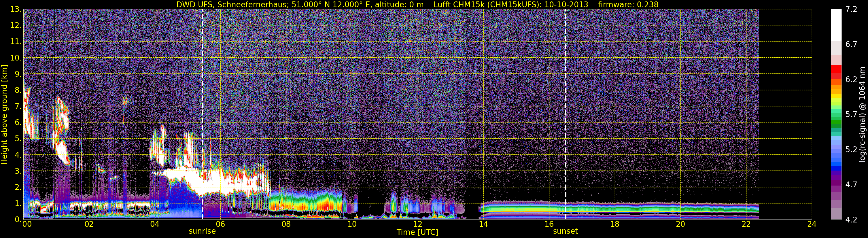
Task: Click the height axis tick '6.'
Action: [x=18, y=122]
